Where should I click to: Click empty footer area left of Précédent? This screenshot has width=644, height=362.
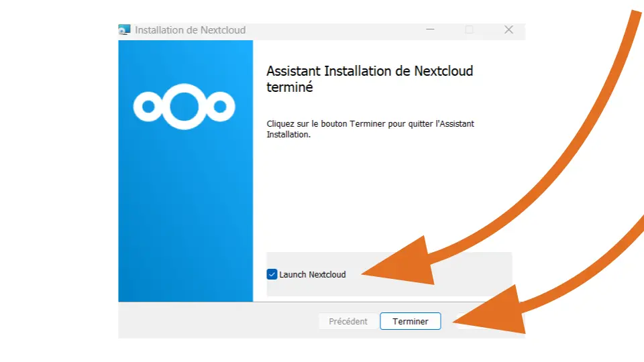pyautogui.click(x=215, y=321)
